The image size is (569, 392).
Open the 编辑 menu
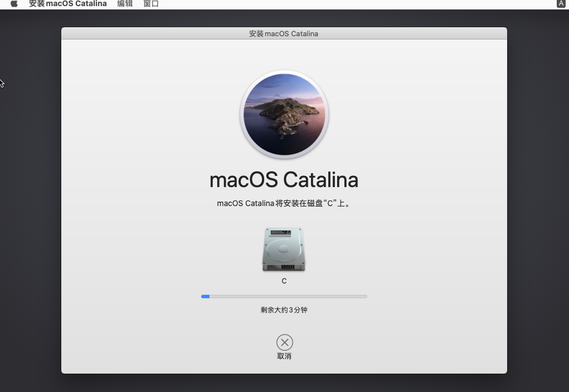[x=125, y=4]
